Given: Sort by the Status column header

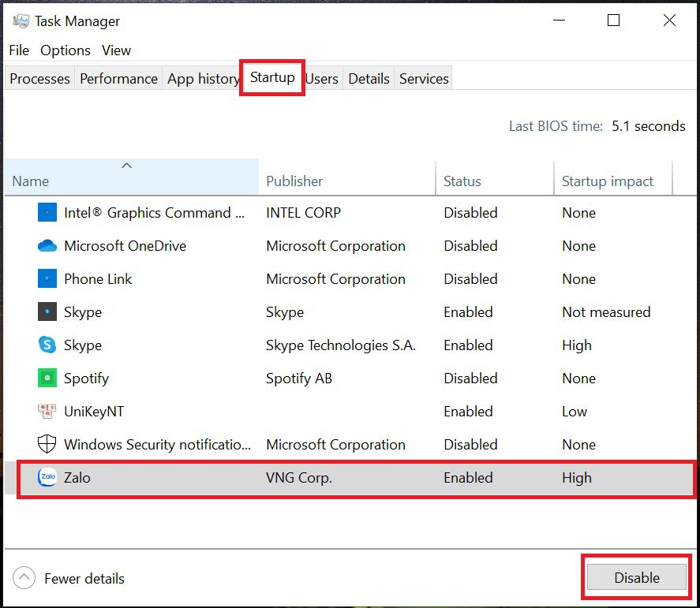Looking at the screenshot, I should [495, 177].
